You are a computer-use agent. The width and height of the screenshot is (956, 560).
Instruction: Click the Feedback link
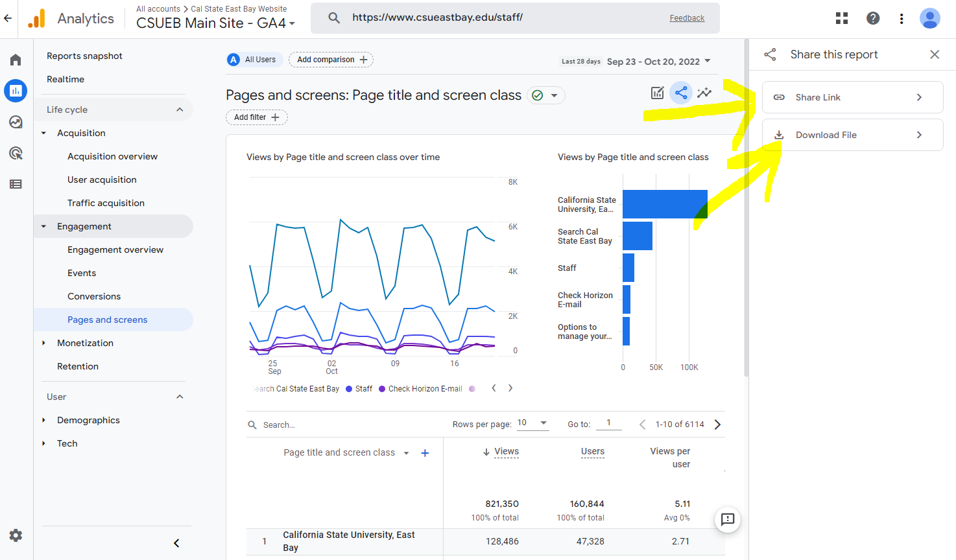tap(687, 18)
